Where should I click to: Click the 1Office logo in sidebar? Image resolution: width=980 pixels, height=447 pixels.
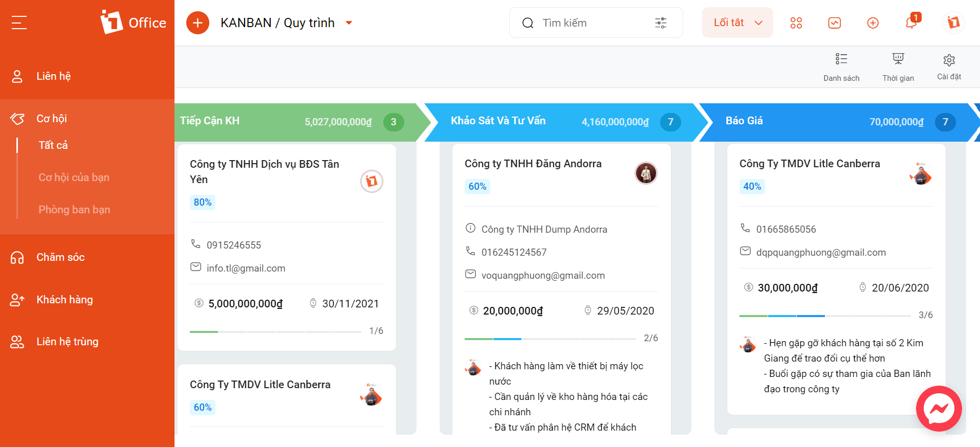133,23
